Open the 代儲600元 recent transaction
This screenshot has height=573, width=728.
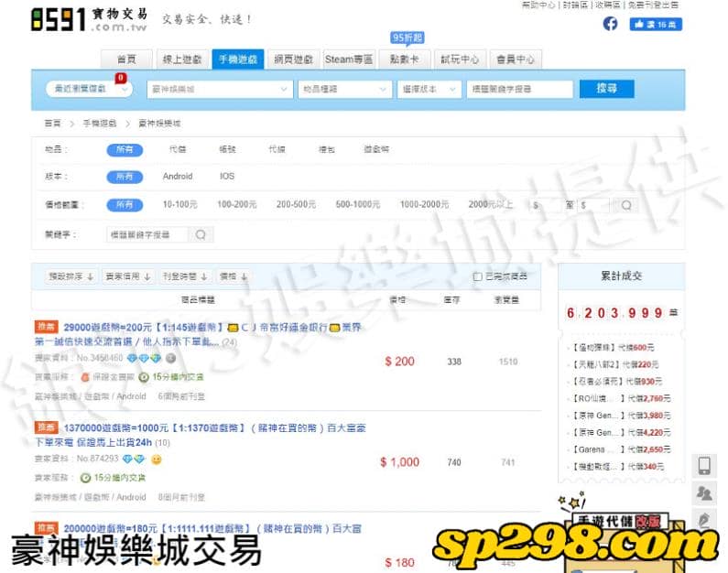pyautogui.click(x=614, y=347)
